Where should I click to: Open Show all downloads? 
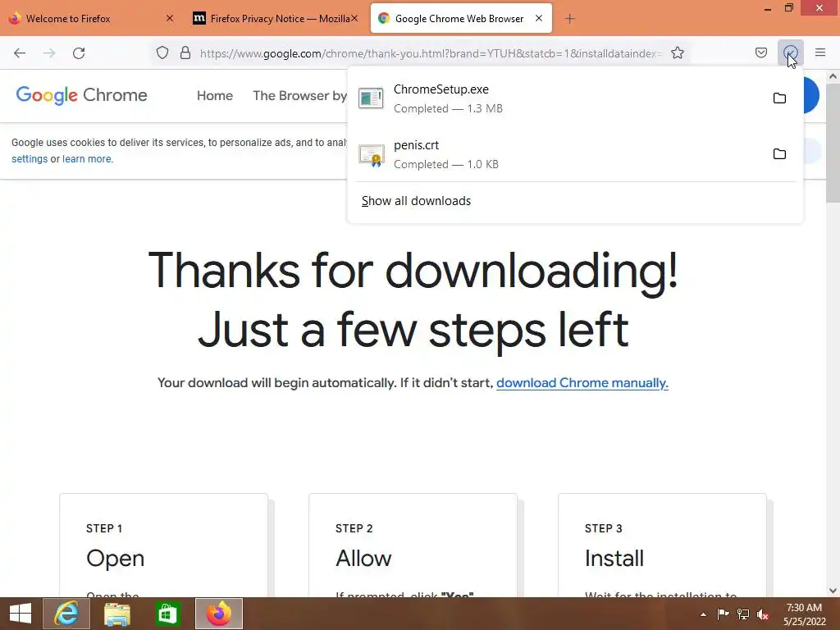click(416, 201)
